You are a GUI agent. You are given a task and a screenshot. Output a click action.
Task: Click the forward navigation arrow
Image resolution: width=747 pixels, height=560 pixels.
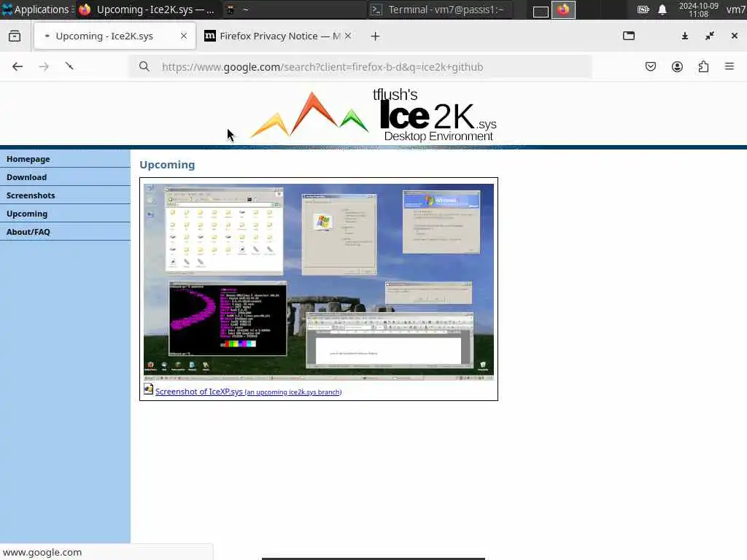[44, 66]
